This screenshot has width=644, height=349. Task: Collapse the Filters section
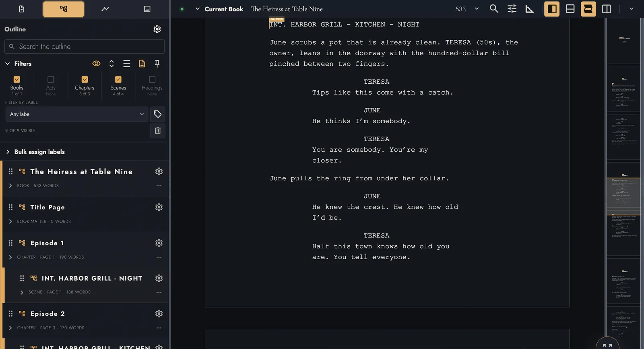[8, 64]
